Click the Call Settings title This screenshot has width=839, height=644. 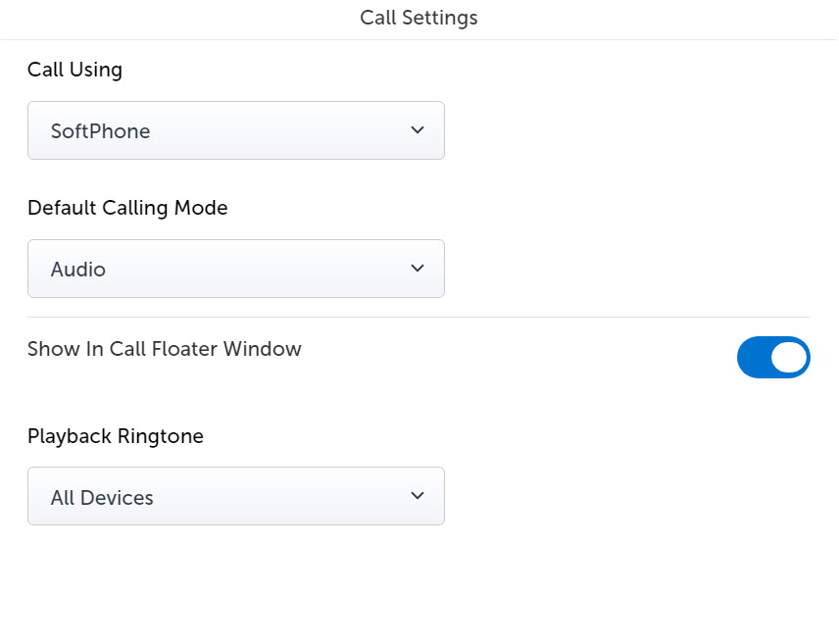tap(419, 18)
